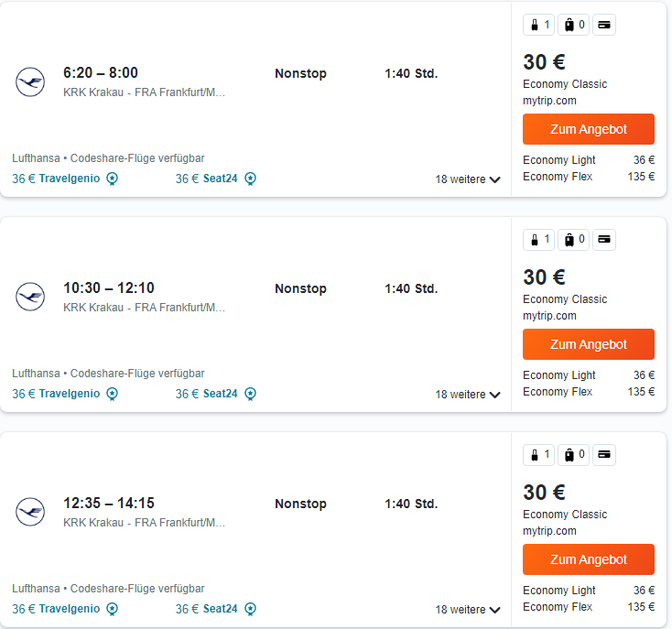Click Zum Angebot for the 6:20 flight
The height and width of the screenshot is (629, 672).
pyautogui.click(x=589, y=129)
